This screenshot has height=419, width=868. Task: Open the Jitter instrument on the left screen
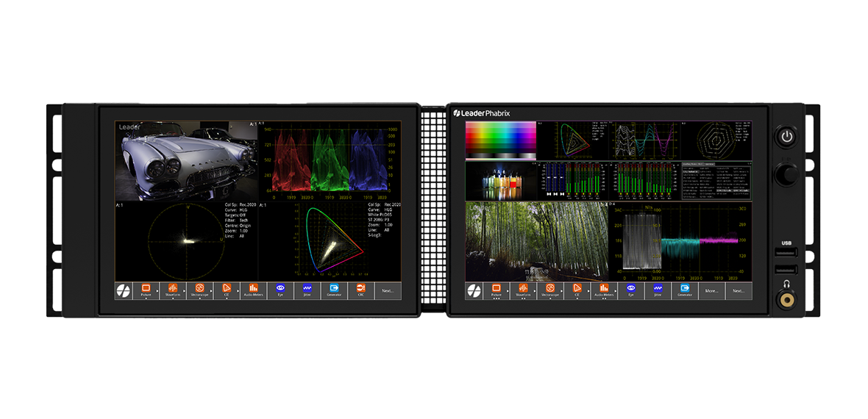(x=307, y=290)
